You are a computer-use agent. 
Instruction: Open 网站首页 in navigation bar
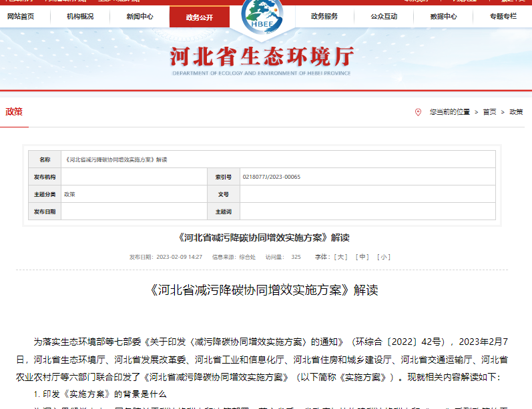(x=21, y=16)
